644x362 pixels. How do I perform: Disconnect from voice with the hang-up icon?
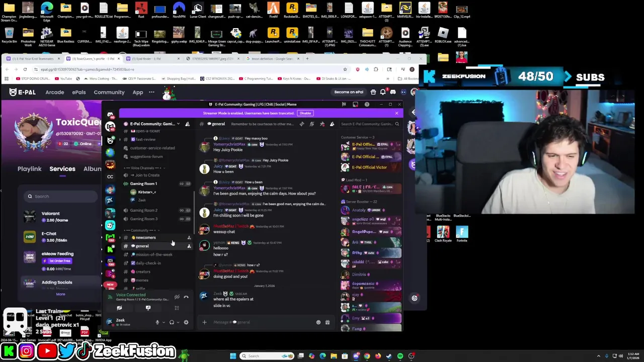(x=186, y=297)
